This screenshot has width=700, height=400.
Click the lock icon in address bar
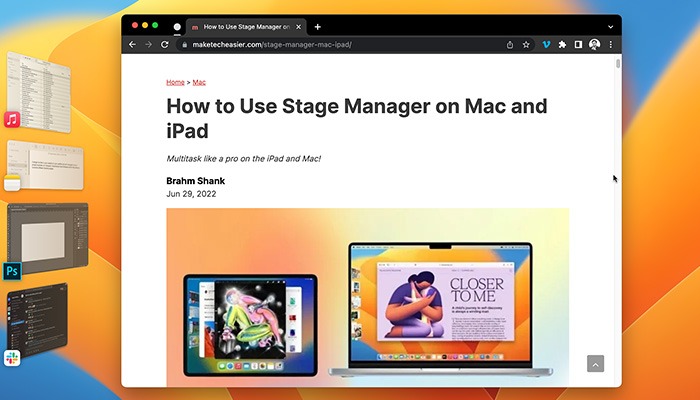pos(184,45)
